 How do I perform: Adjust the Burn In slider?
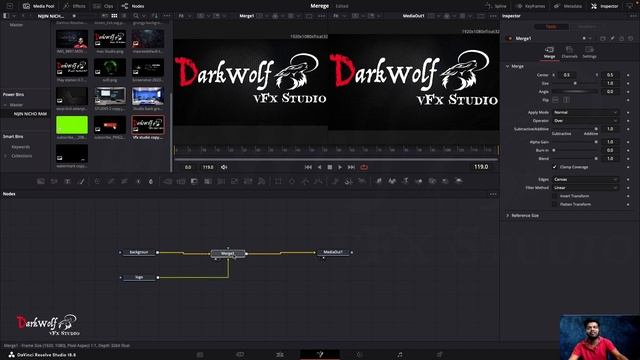[x=575, y=150]
